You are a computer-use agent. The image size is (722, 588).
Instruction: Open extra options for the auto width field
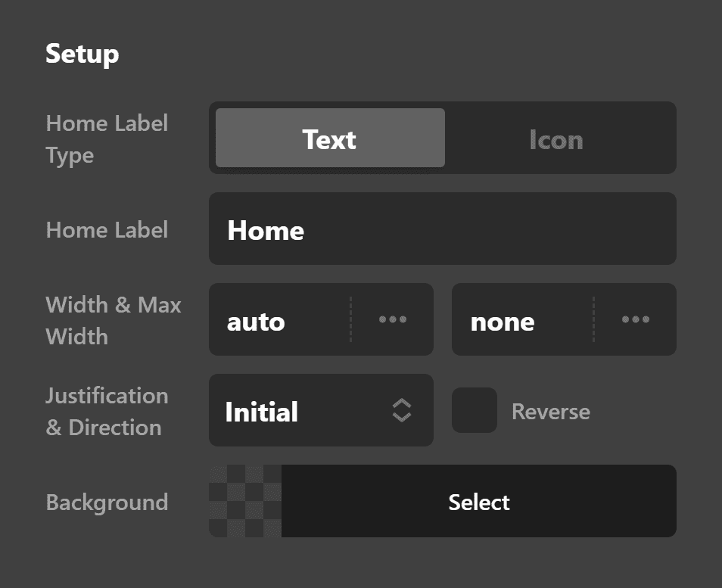(x=392, y=319)
